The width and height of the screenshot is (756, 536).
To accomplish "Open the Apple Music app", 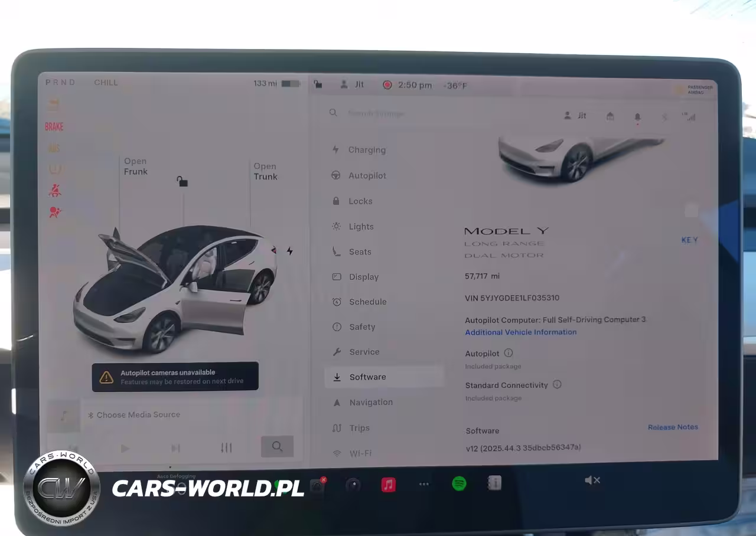I will [388, 485].
